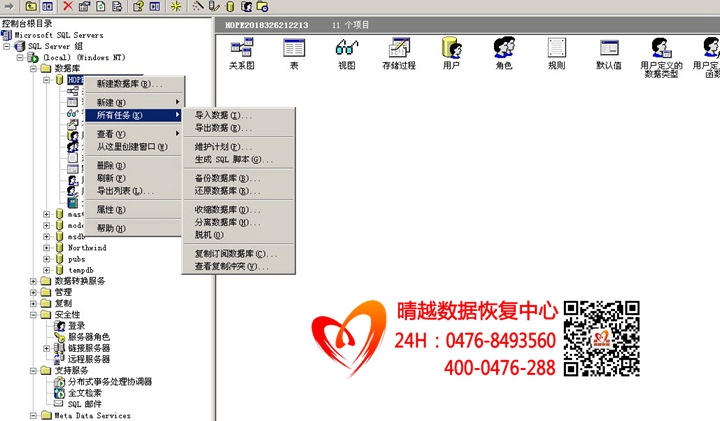720x421 pixels.
Task: Collapse the 安全性 folder
Action: (x=33, y=314)
